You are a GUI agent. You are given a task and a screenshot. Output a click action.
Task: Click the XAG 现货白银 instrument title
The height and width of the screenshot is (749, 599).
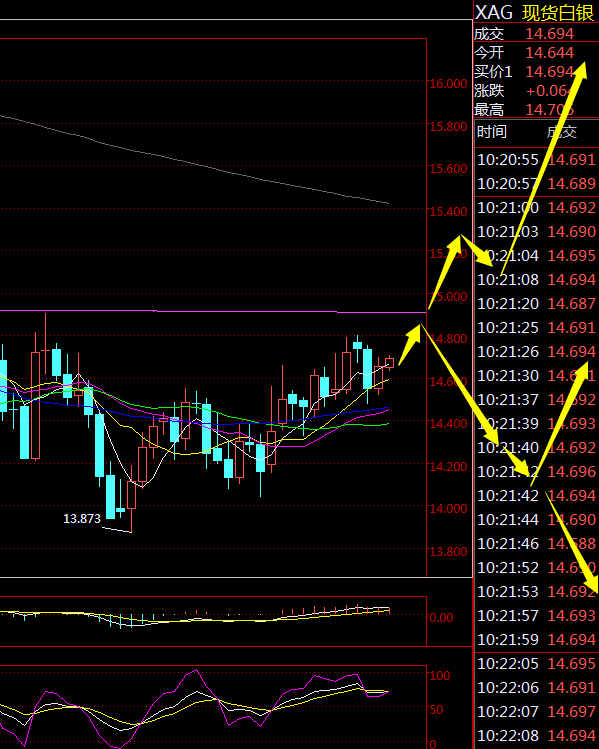(534, 12)
